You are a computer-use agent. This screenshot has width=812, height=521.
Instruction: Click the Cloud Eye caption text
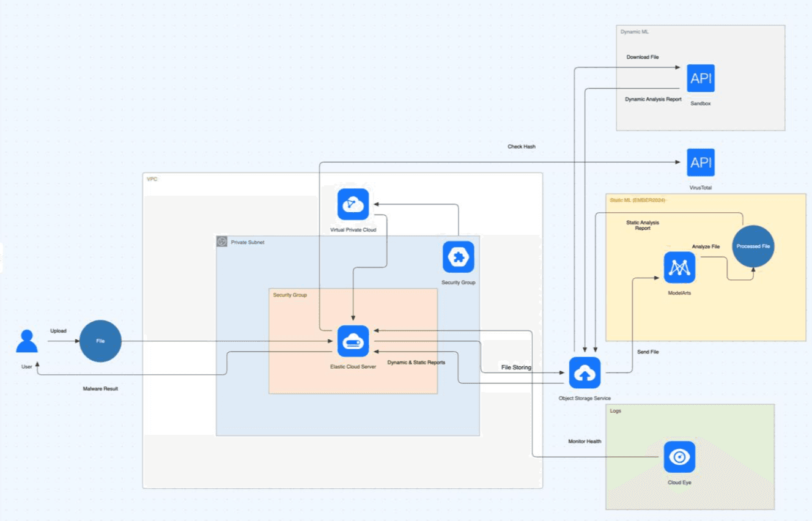point(679,482)
